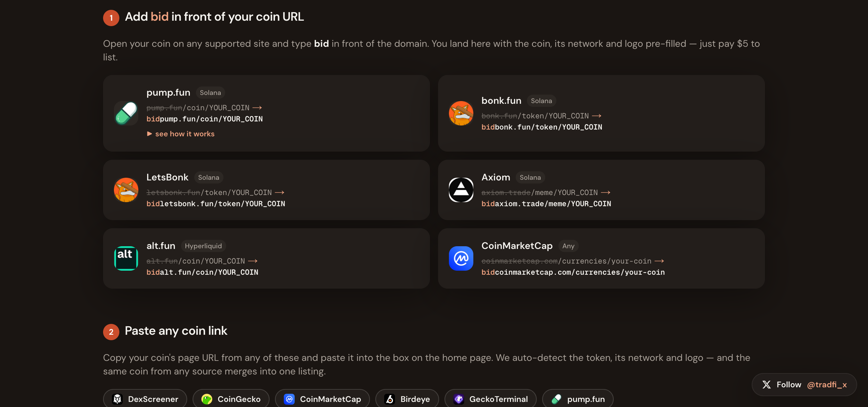Click the bidpump.fun/coin/YOUR_COIN URL text

[x=204, y=119]
